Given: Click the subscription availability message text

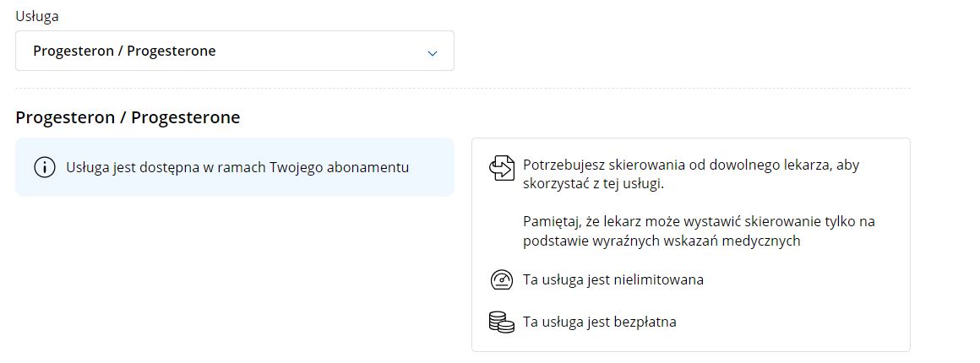Looking at the screenshot, I should point(237,167).
